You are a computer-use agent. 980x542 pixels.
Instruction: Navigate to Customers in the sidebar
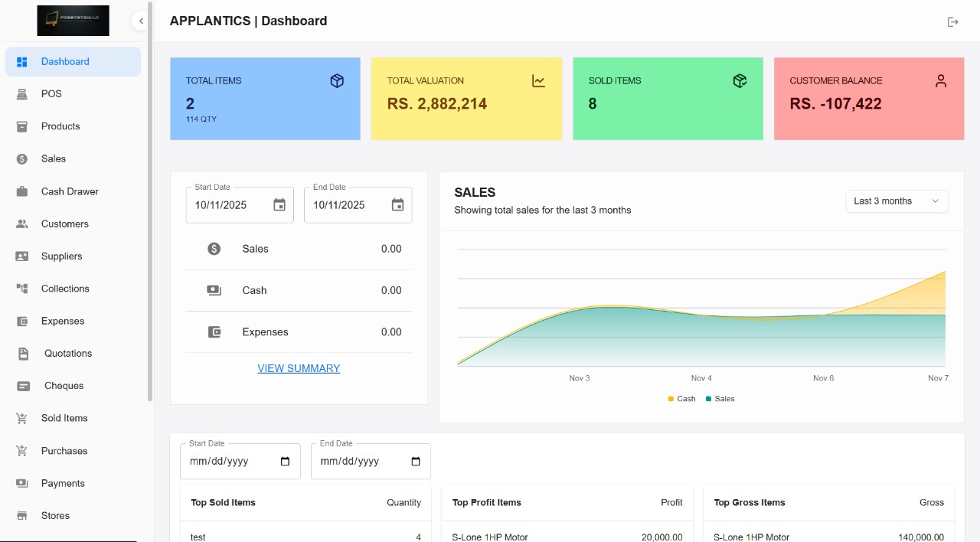click(x=64, y=224)
